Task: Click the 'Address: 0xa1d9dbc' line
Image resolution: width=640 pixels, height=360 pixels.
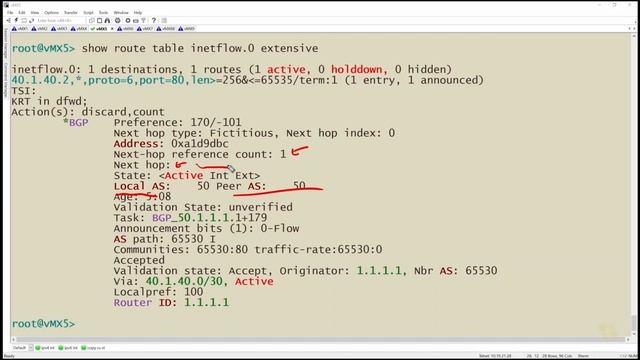Action: [171, 144]
